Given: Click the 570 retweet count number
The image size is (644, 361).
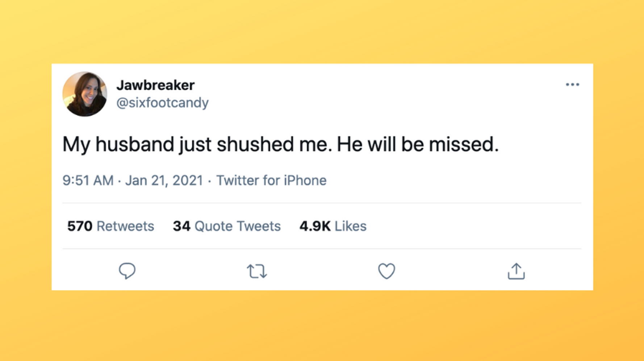Looking at the screenshot, I should (80, 226).
